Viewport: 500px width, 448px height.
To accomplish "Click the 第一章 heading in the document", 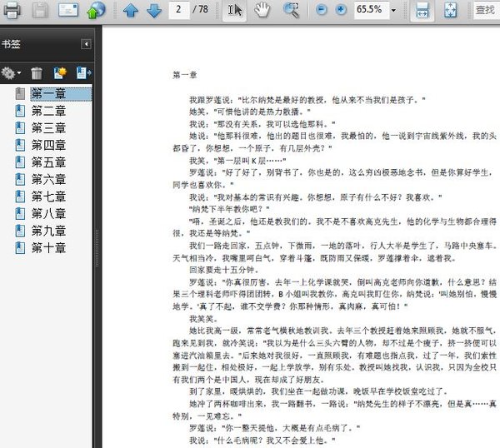I will click(185, 75).
